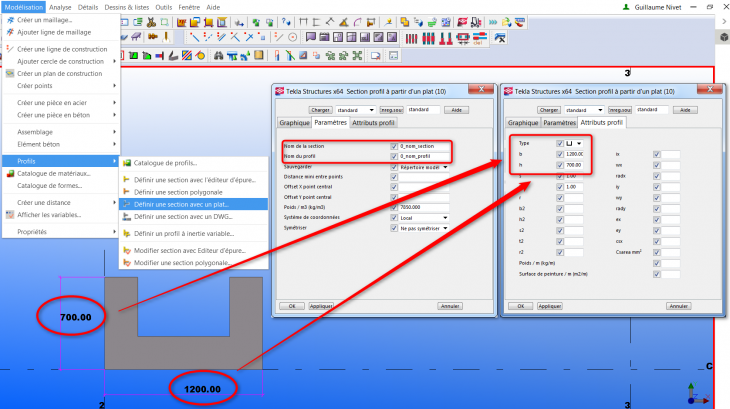Click the 'Créer un plan de construction' icon
The image size is (730, 409).
[x=9, y=74]
